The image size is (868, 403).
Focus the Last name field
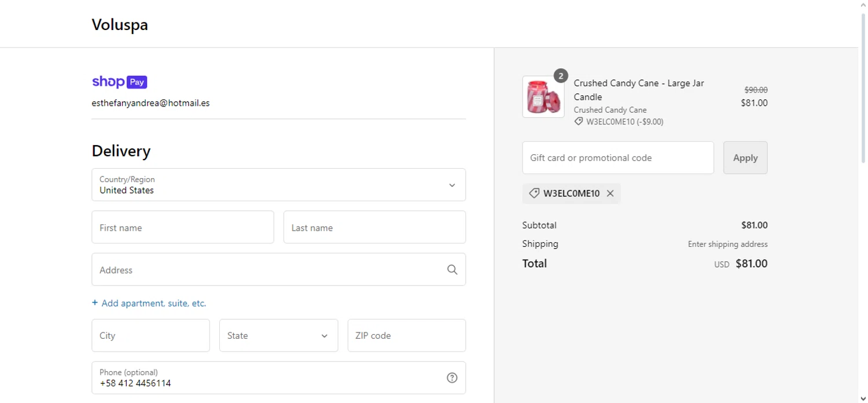click(x=374, y=227)
